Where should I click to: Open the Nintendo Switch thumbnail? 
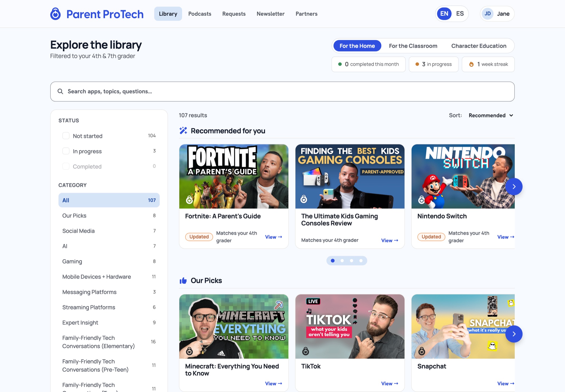463,176
